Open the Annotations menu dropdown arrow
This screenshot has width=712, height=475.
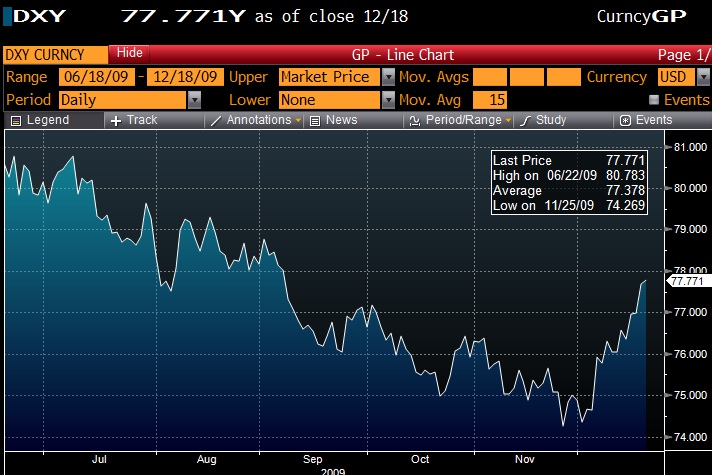coord(298,120)
